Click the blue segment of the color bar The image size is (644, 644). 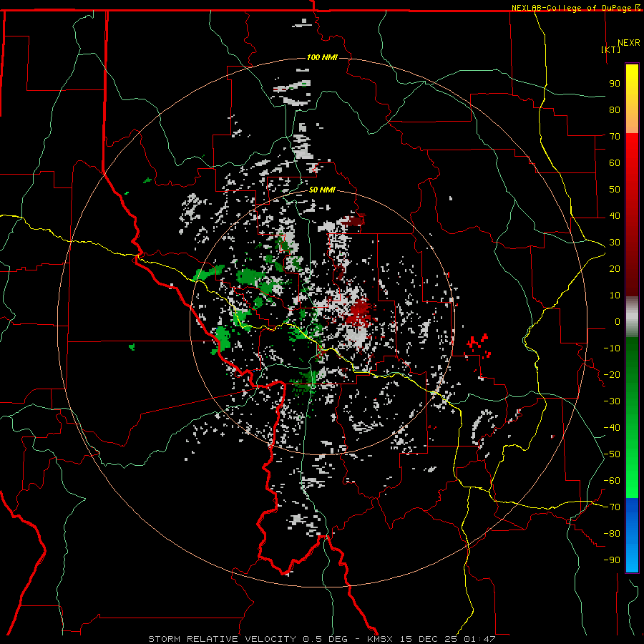click(632, 535)
